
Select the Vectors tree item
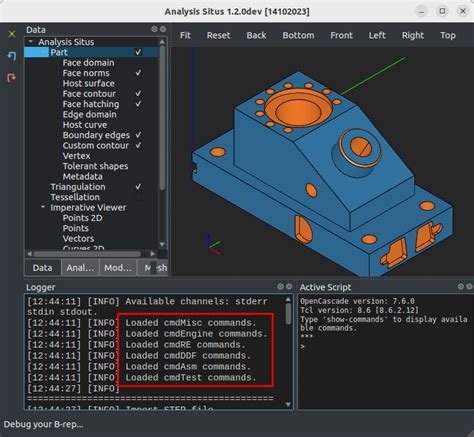click(78, 238)
